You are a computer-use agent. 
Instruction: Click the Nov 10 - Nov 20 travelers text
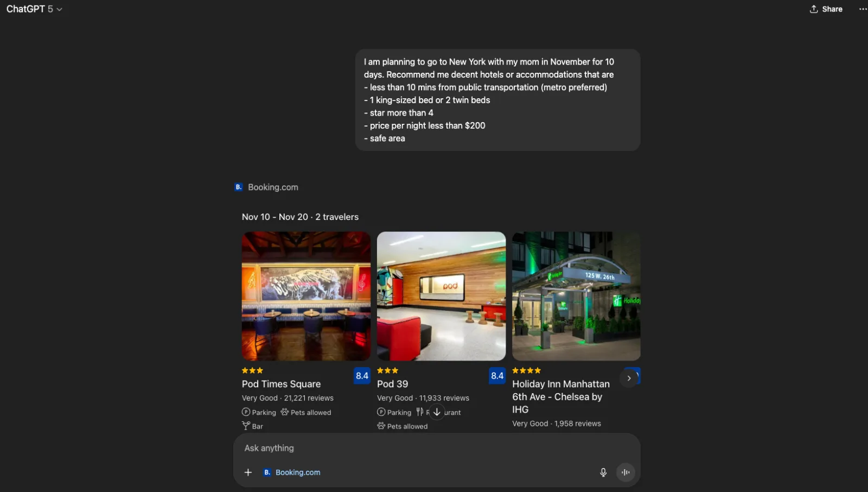[300, 217]
